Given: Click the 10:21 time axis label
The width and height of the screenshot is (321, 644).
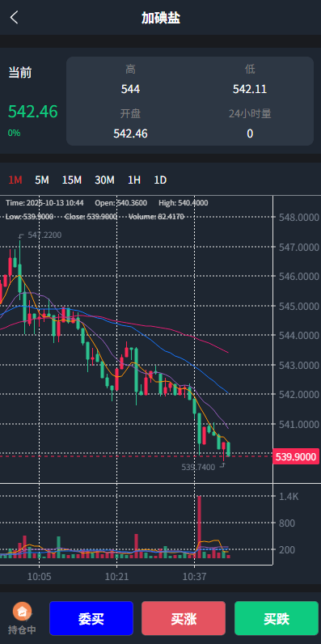Looking at the screenshot, I should tap(116, 577).
